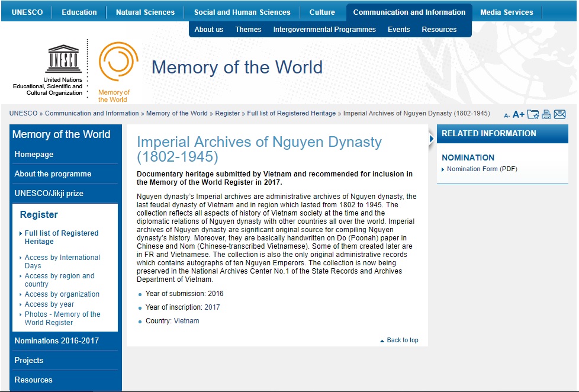The width and height of the screenshot is (579, 392).
Task: Open the Nomination Form PDF link
Action: coord(482,169)
